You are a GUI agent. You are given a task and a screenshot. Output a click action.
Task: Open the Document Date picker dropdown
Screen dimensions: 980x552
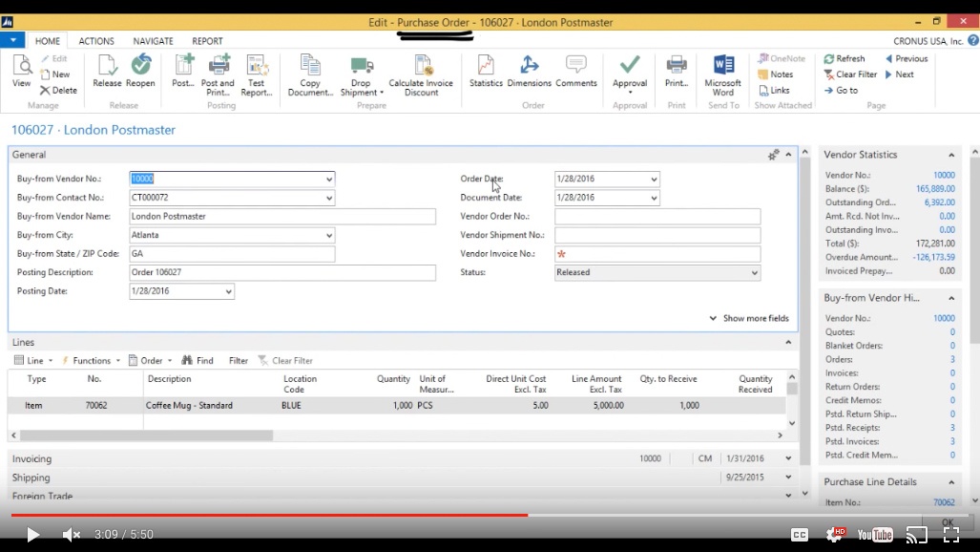[654, 198]
